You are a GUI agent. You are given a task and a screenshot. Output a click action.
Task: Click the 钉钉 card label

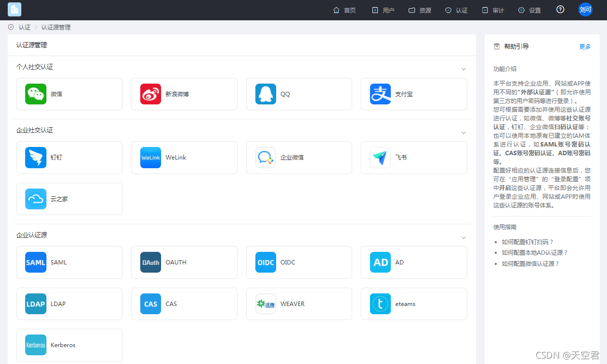pyautogui.click(x=57, y=158)
